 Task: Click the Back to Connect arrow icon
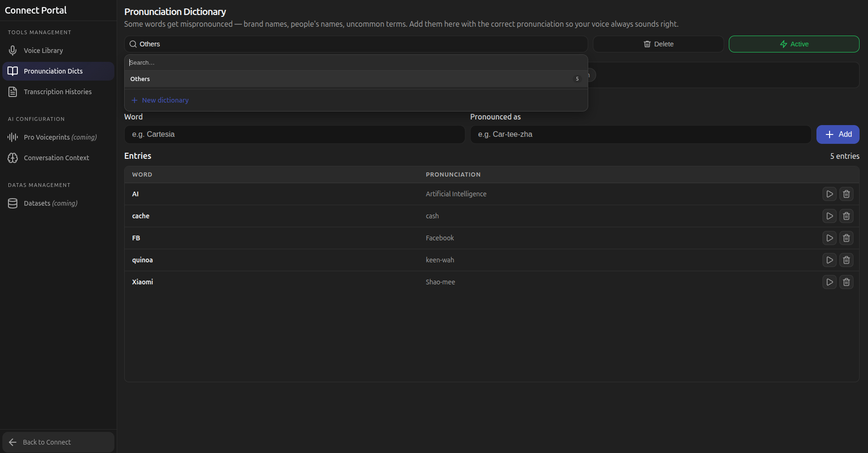click(13, 442)
